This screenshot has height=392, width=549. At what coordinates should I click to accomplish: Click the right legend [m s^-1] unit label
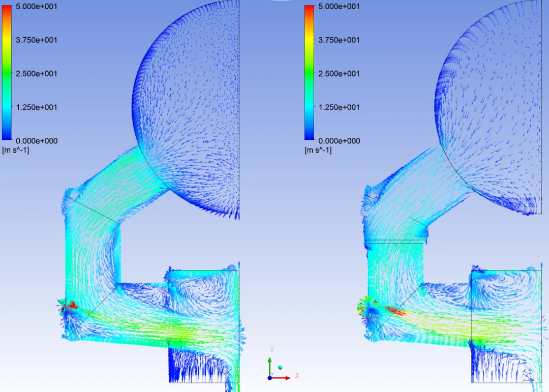tap(318, 150)
